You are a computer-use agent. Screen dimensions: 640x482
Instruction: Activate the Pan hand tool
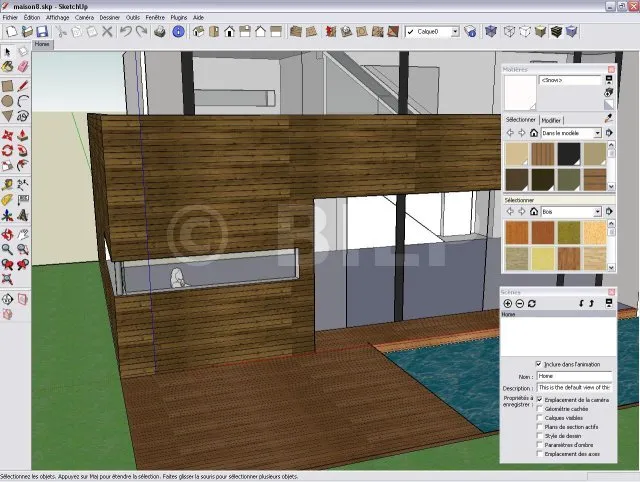click(22, 231)
